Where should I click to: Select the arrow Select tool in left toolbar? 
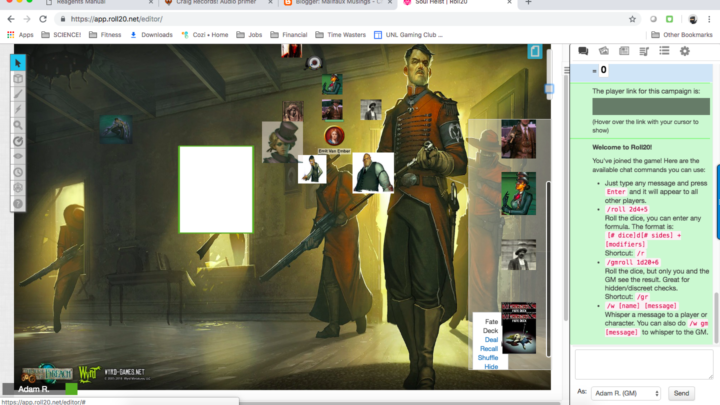pyautogui.click(x=18, y=63)
